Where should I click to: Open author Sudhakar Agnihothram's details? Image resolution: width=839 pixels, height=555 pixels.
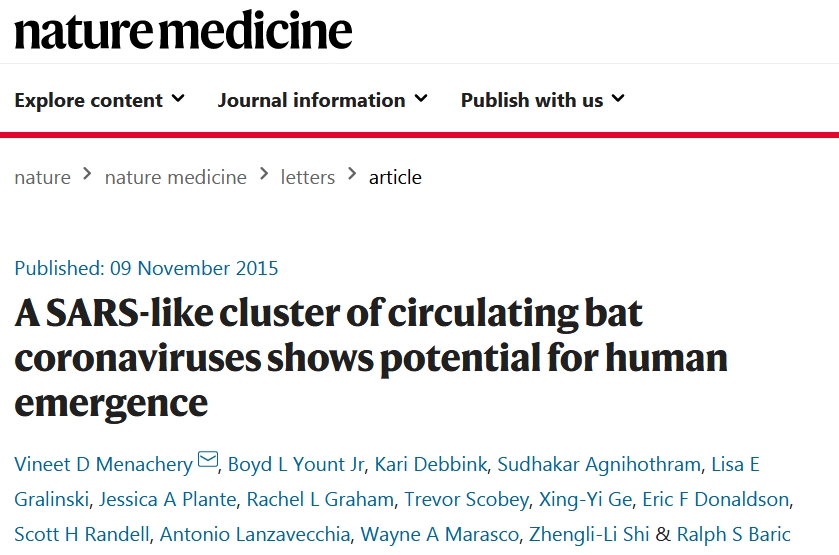point(602,464)
